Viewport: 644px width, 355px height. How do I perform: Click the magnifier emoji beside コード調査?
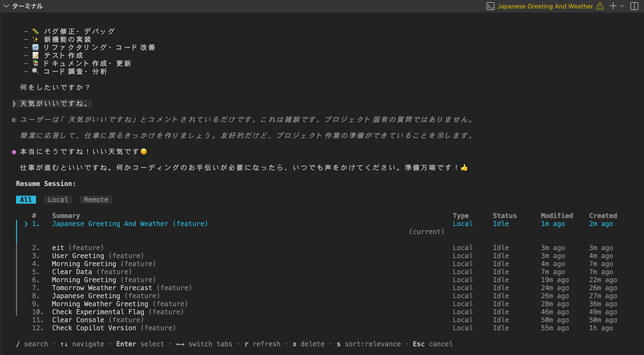[x=35, y=71]
